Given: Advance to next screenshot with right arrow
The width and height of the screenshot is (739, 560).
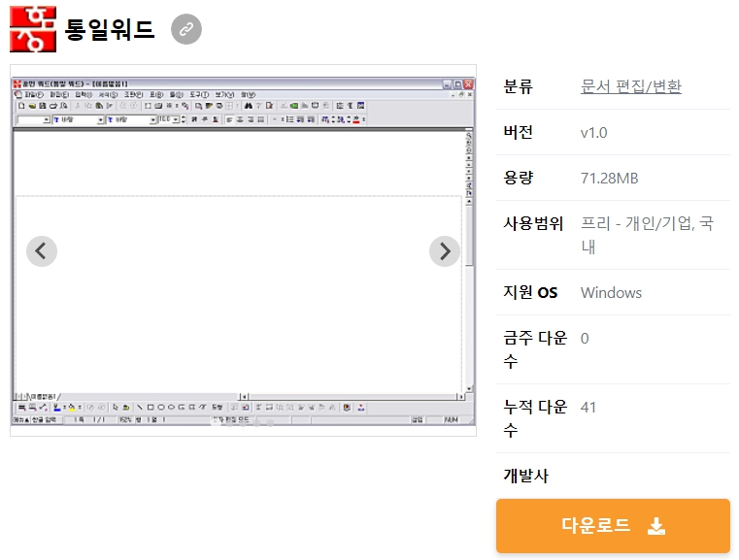Looking at the screenshot, I should point(445,251).
